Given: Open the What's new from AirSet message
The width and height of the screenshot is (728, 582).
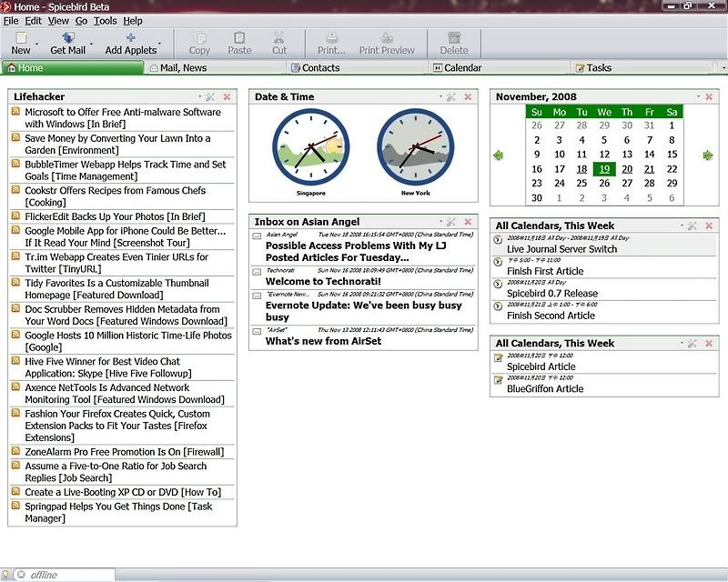Looking at the screenshot, I should pos(323,341).
